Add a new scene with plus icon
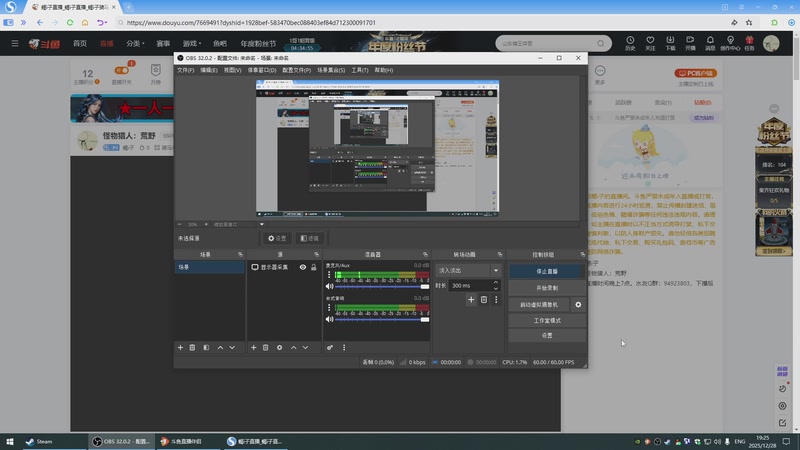The height and width of the screenshot is (450, 800). click(180, 347)
